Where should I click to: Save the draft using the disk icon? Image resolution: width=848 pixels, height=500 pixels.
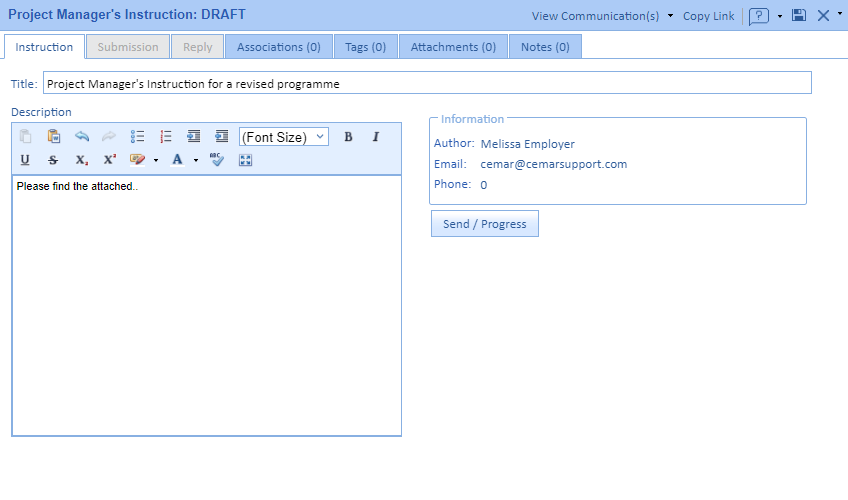[x=798, y=15]
